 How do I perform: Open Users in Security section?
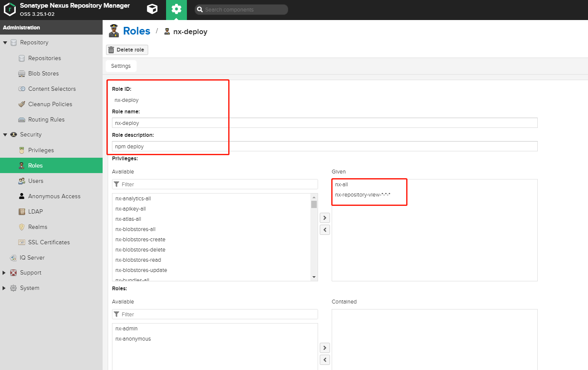tap(36, 181)
